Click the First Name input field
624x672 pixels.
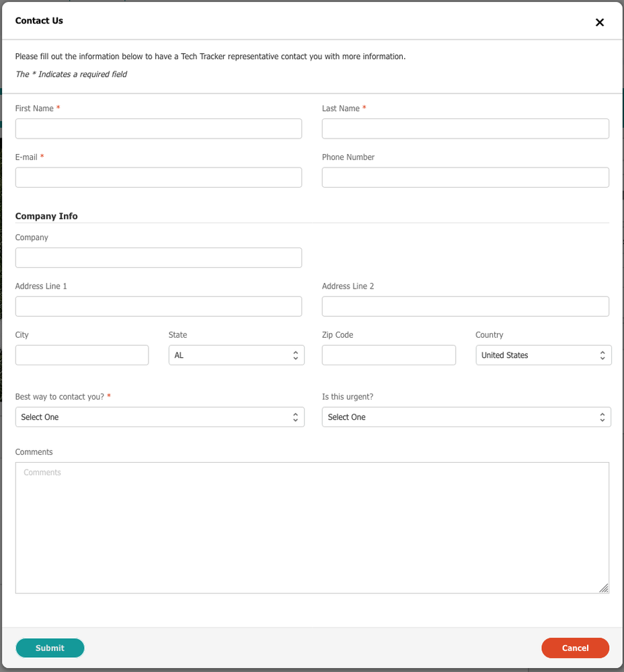coord(159,128)
